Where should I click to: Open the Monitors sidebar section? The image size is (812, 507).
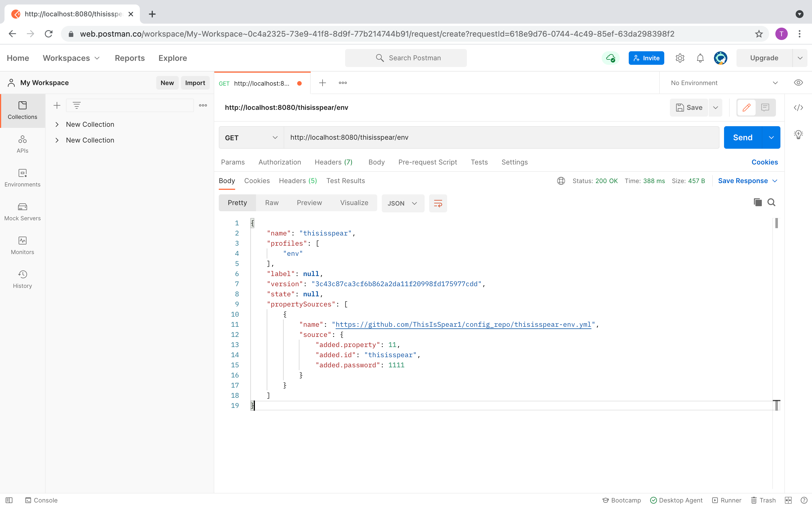pos(23,245)
